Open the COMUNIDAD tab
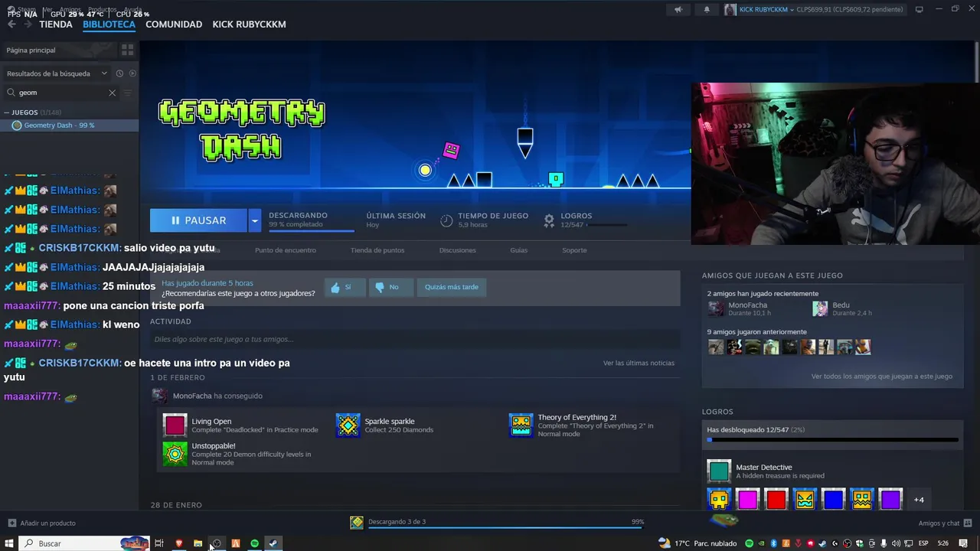 (174, 24)
